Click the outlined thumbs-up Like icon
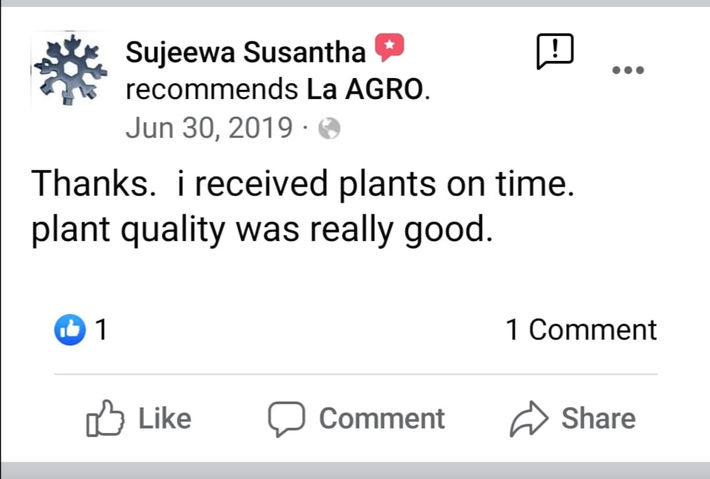The height and width of the screenshot is (479, 710). [105, 418]
